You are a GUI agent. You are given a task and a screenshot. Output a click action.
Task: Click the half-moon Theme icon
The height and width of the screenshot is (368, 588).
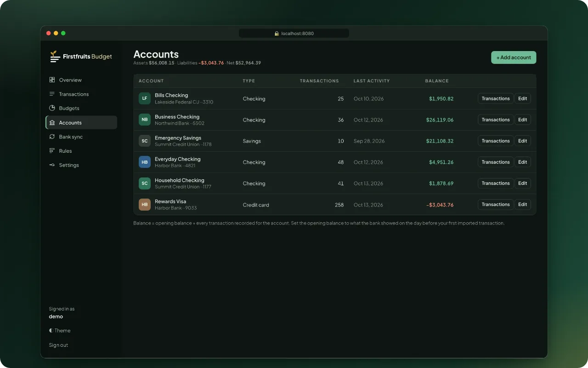coord(51,330)
